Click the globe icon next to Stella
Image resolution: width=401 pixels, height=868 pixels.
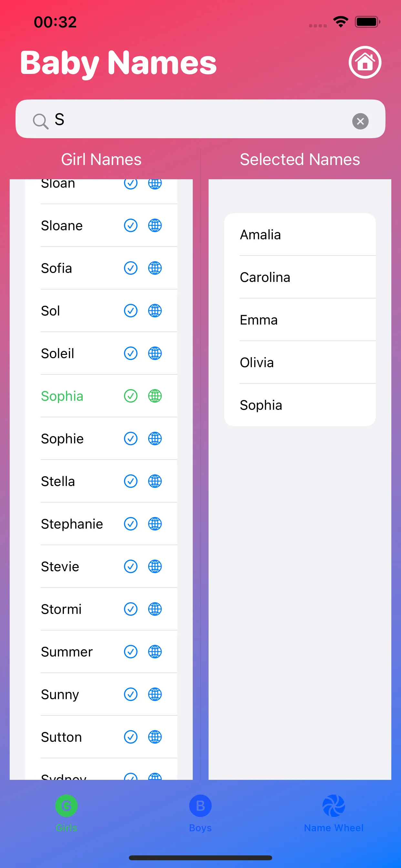coord(155,481)
